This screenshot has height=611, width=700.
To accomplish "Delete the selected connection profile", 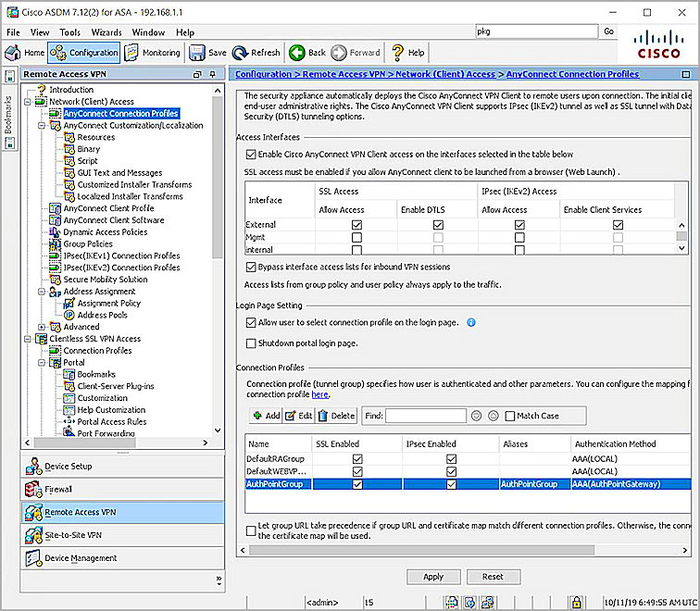I will [x=337, y=417].
